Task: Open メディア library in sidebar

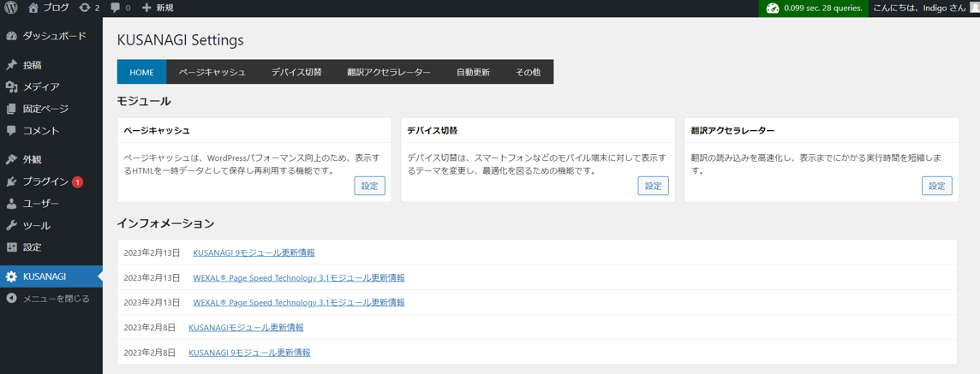Action: pyautogui.click(x=40, y=86)
